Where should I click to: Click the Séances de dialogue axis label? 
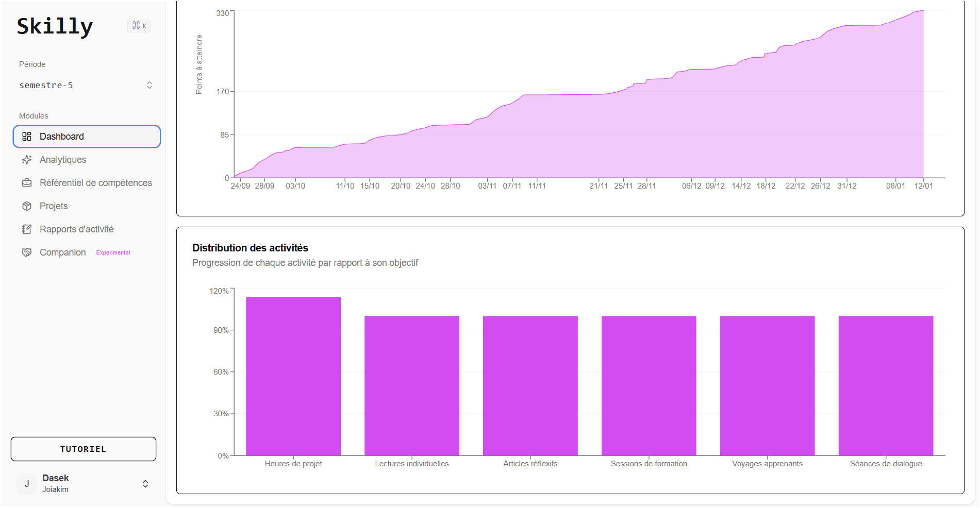[x=886, y=464]
